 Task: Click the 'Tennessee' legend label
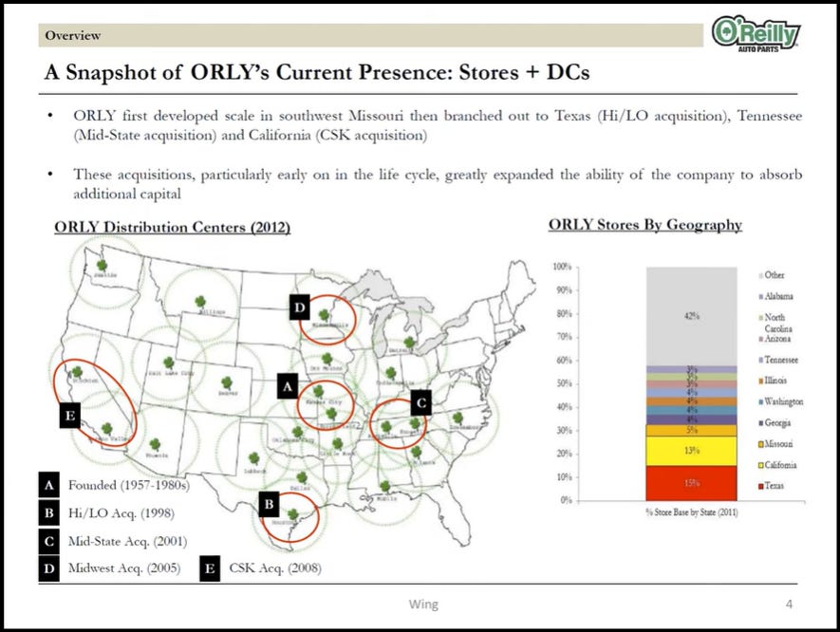pos(781,360)
